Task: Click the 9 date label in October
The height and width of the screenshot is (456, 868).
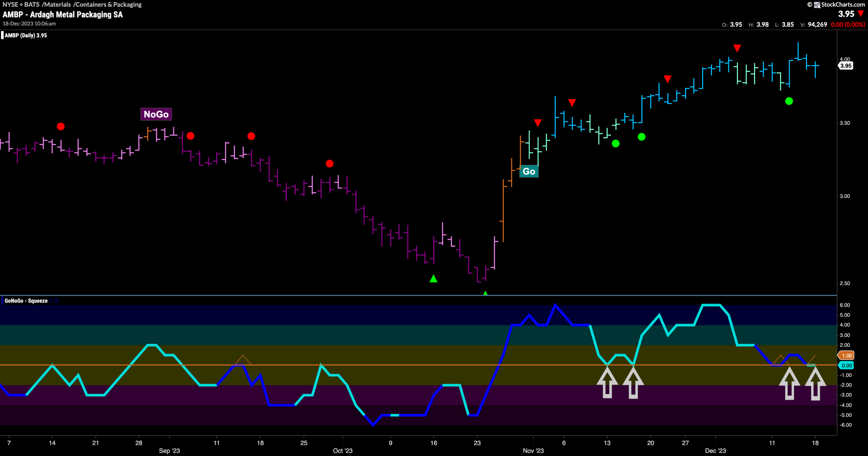Action: (x=391, y=443)
